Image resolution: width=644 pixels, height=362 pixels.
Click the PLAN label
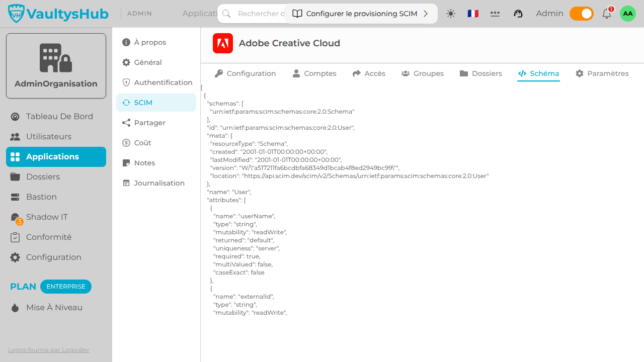pos(23,287)
